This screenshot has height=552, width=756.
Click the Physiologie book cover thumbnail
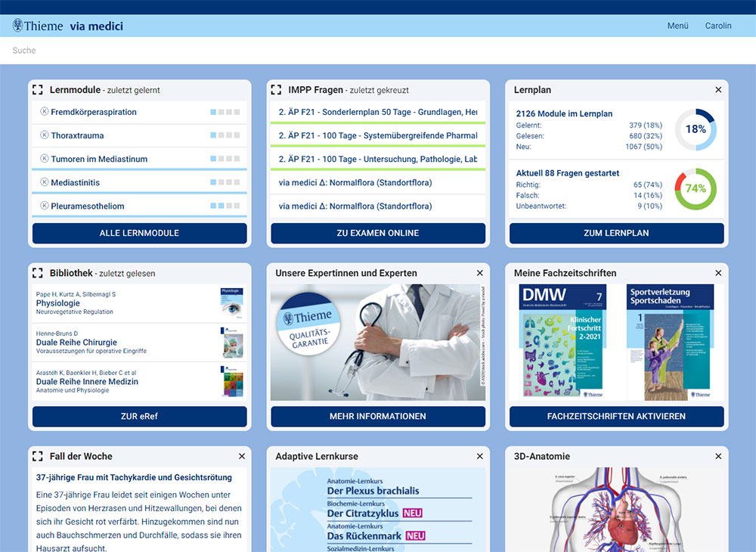tap(231, 303)
